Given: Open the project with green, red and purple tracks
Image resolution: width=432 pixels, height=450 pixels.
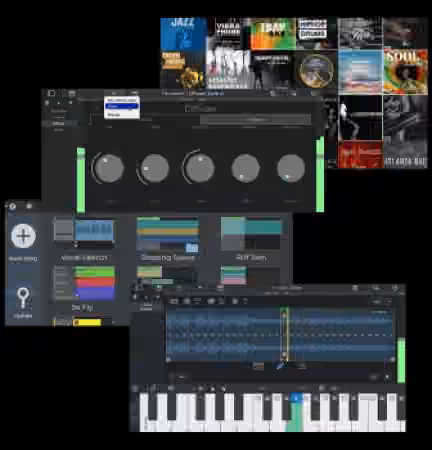Looking at the screenshot, I should (x=84, y=283).
